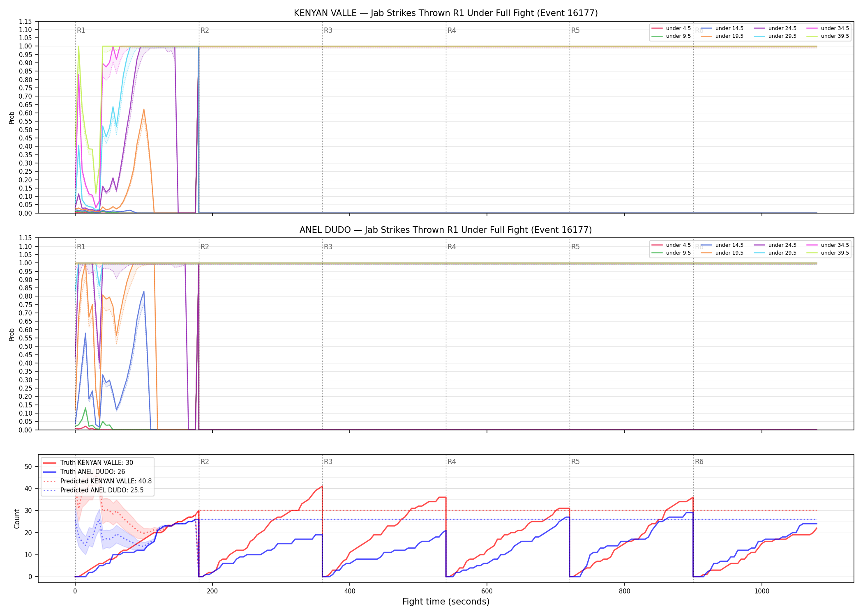Viewport: 863px width, 616px height.
Task: Click the x-axis tick label 200
Action: (212, 591)
